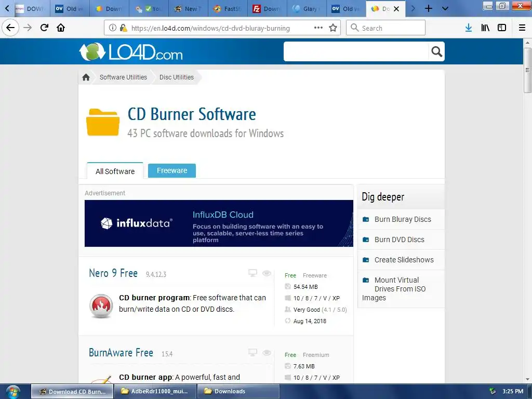This screenshot has width=532, height=399.
Task: Select the Freeware tab
Action: pyautogui.click(x=171, y=170)
